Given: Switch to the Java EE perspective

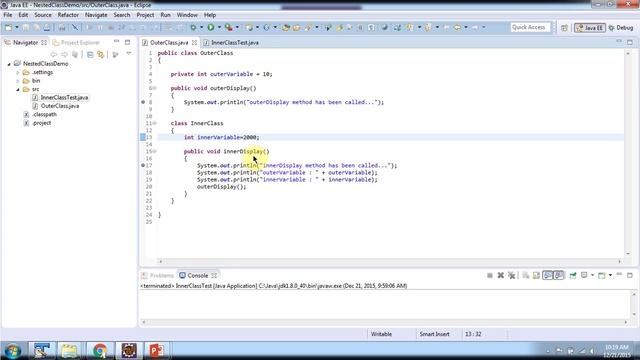Looking at the screenshot, I should coord(590,28).
